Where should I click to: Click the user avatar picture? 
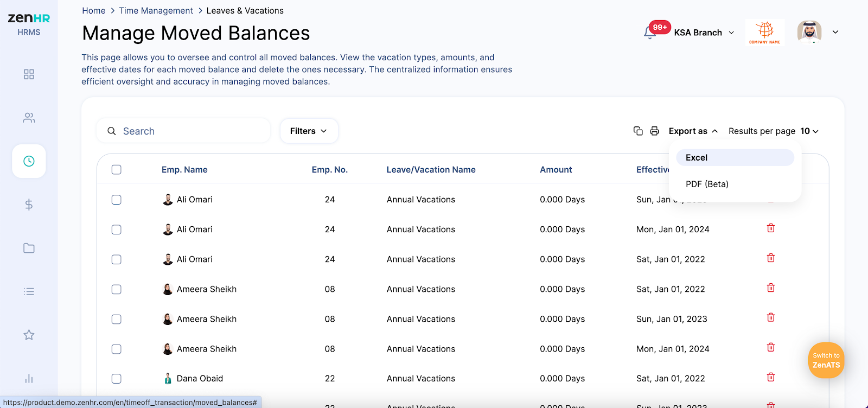coord(809,32)
